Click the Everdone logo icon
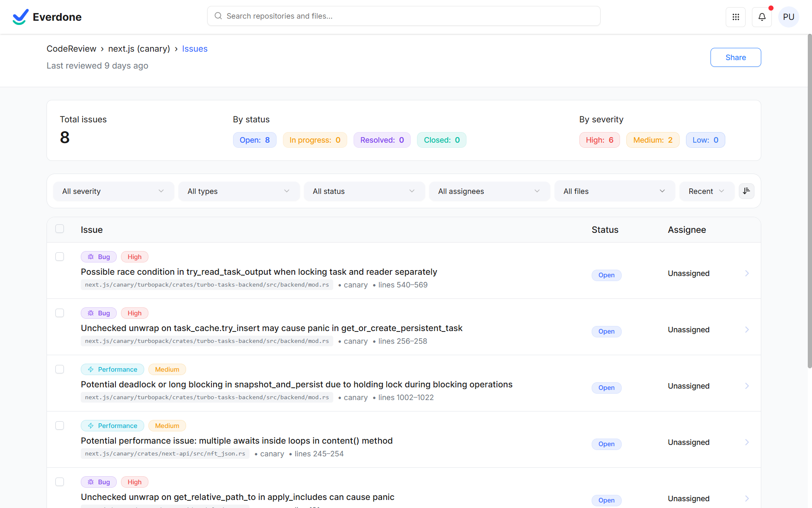This screenshot has height=508, width=812. (20, 17)
